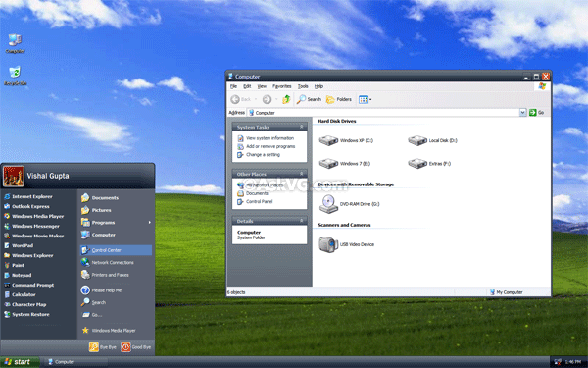Launch WordPad from Start menu
This screenshot has height=368, width=588.
[19, 245]
